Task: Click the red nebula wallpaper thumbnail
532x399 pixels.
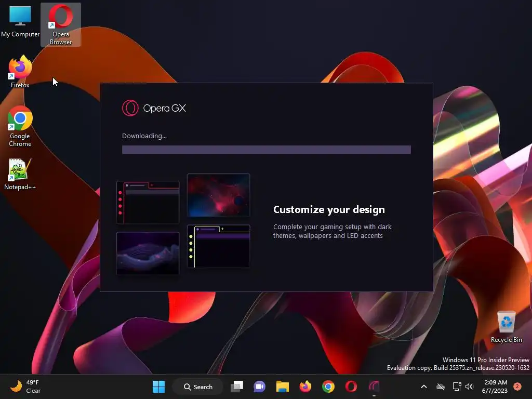Action: (219, 195)
